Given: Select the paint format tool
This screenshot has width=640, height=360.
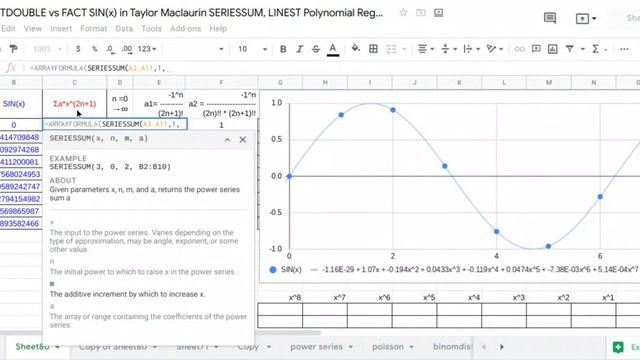Looking at the screenshot, I should click(13, 49).
